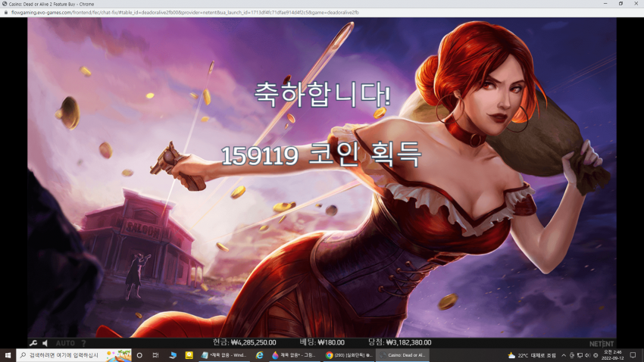This screenshot has width=644, height=362.
Task: Minimize the Chrome window
Action: pos(605,4)
